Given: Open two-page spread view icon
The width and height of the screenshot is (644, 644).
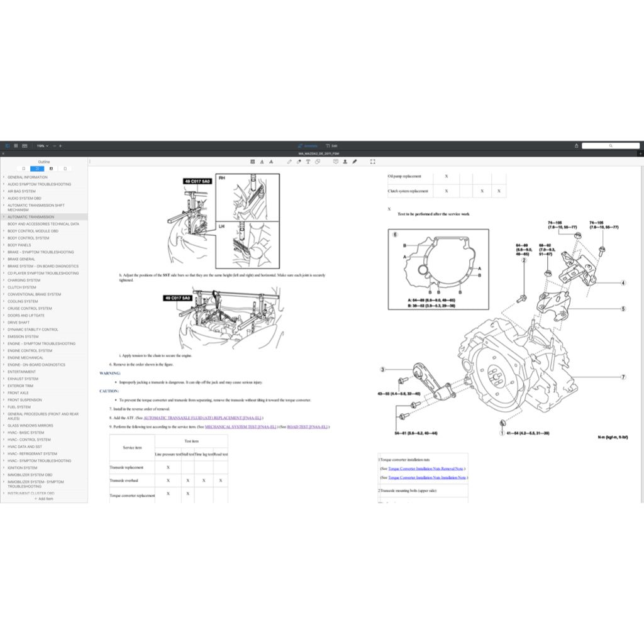Looking at the screenshot, I should [x=24, y=145].
